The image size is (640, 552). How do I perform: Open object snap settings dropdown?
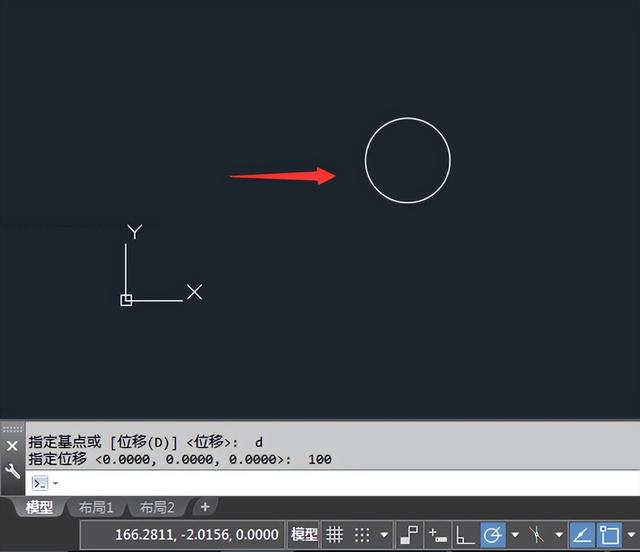click(x=631, y=534)
